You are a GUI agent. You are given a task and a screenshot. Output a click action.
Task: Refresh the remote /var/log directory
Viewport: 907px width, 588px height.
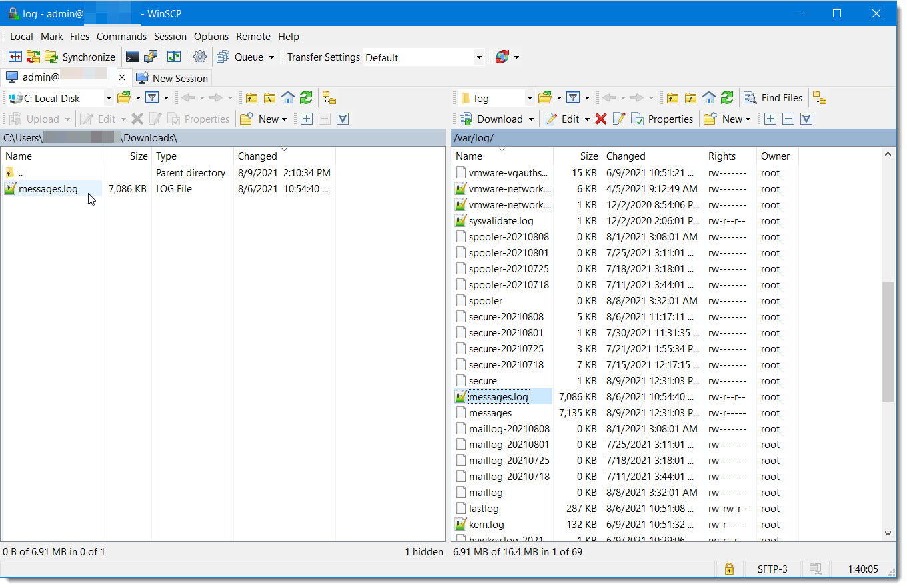726,97
